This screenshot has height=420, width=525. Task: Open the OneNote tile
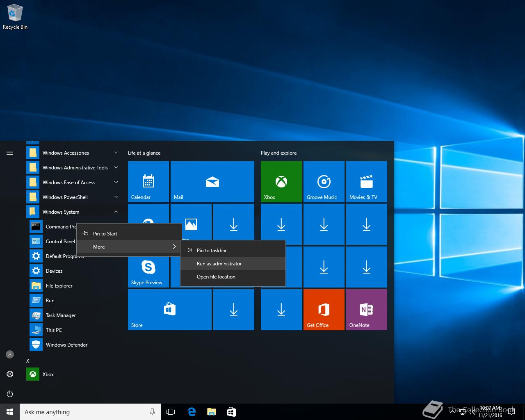[x=367, y=310]
